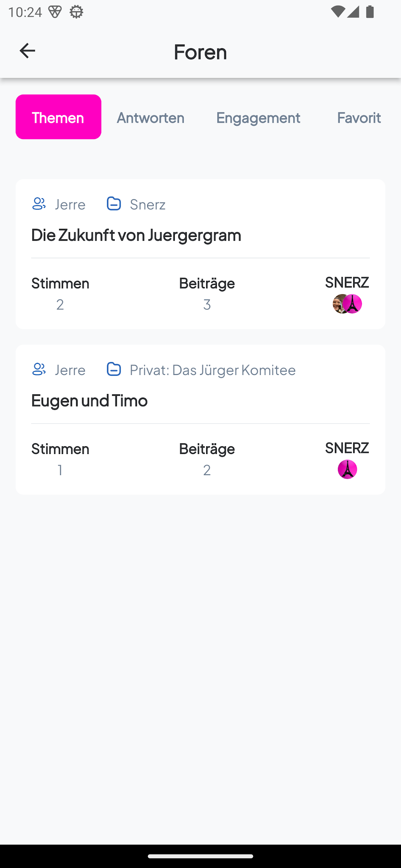The height and width of the screenshot is (868, 401).
Task: Tap overlapping avatars in Juergergram topic card
Action: pyautogui.click(x=347, y=304)
